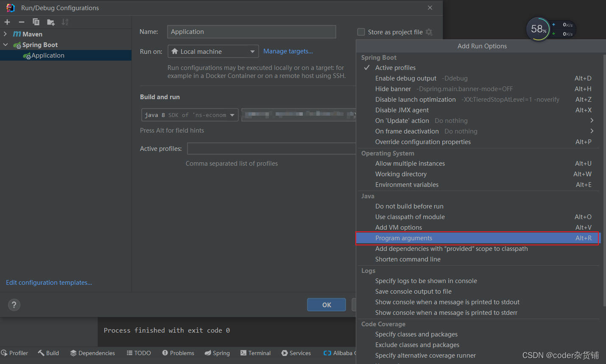The image size is (606, 364).
Task: Create a new configuration folder
Action: point(50,22)
